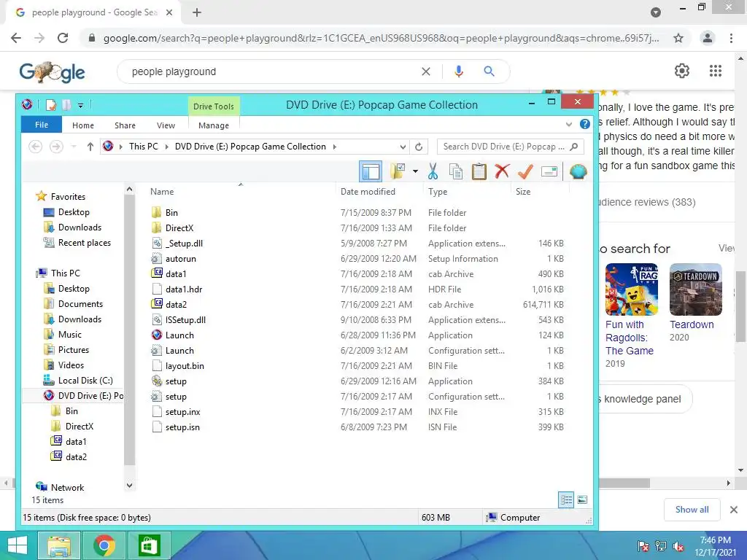Click Google search magnifier icon
The height and width of the screenshot is (560, 747).
point(489,71)
